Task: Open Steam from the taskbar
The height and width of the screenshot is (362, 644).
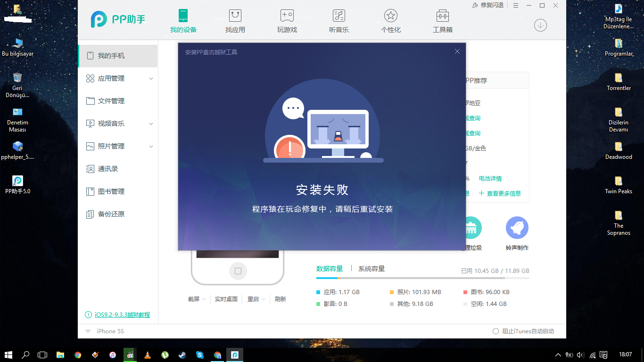Action: pos(182,355)
